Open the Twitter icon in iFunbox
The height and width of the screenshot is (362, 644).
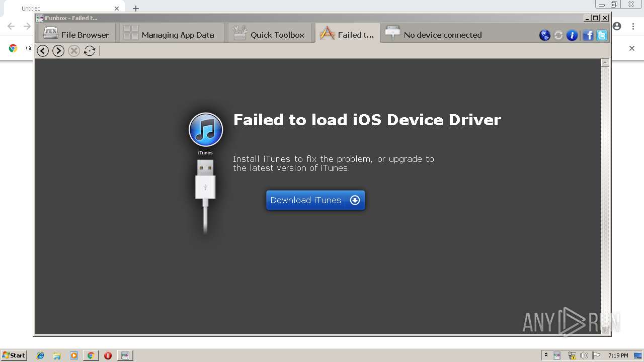(x=602, y=35)
